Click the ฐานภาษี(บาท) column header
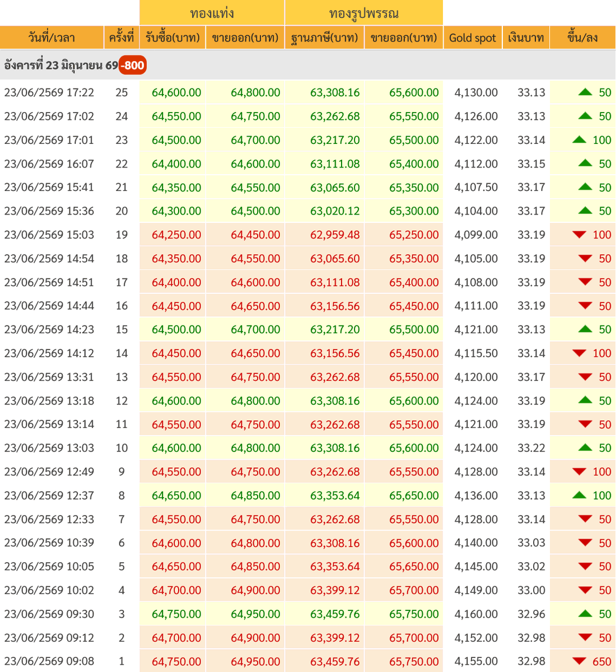The image size is (616, 672). pyautogui.click(x=325, y=38)
